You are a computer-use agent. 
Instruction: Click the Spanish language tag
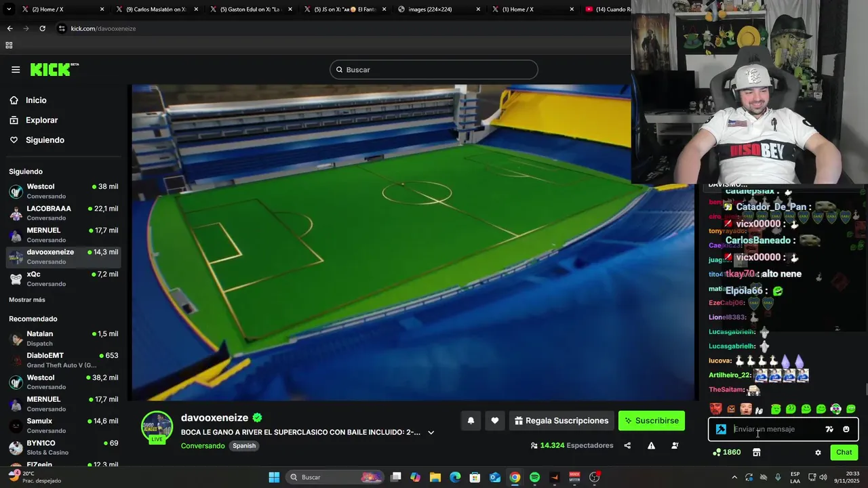[x=244, y=446]
